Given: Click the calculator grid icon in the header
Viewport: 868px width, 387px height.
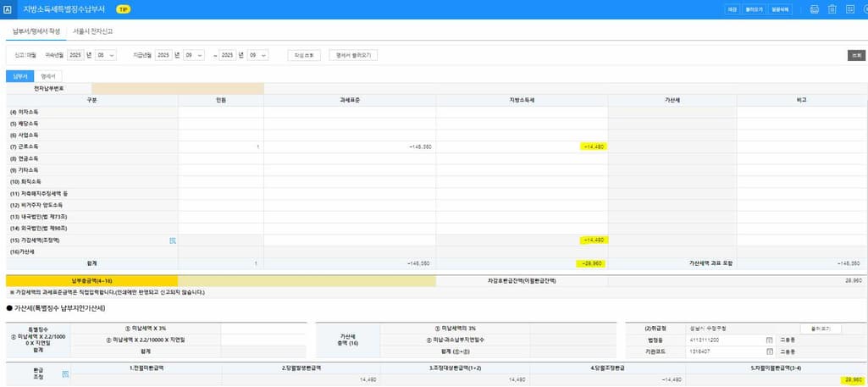Looking at the screenshot, I should coord(849,9).
